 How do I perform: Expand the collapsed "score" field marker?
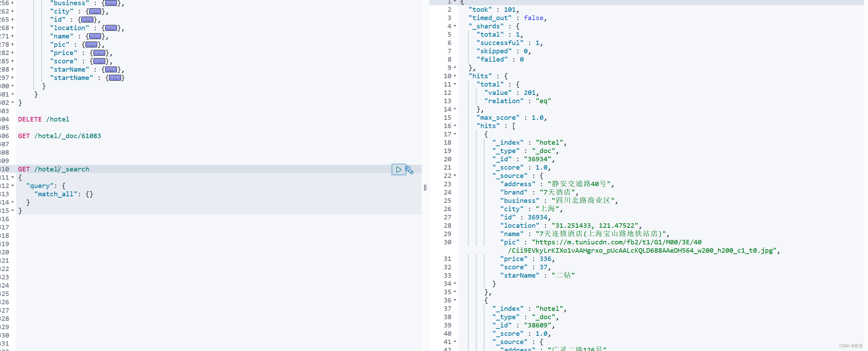[99, 61]
